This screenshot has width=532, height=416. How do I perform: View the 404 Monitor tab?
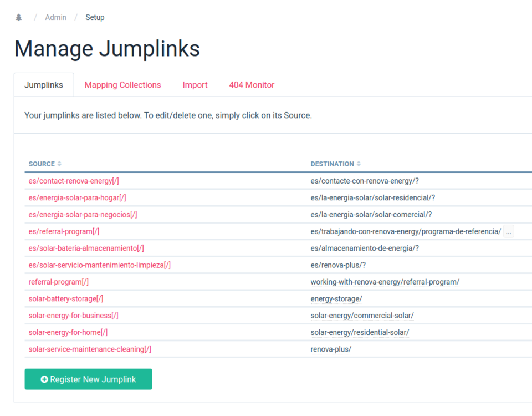pyautogui.click(x=252, y=84)
